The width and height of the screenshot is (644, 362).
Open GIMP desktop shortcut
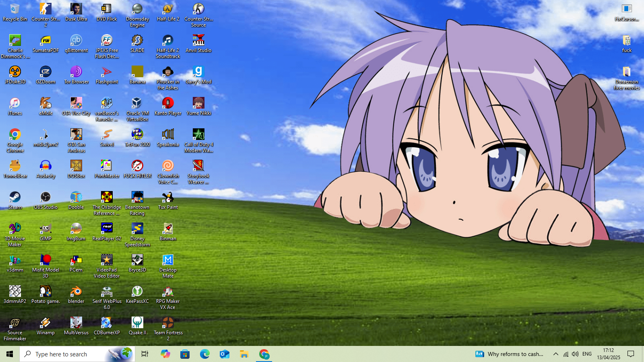(45, 232)
